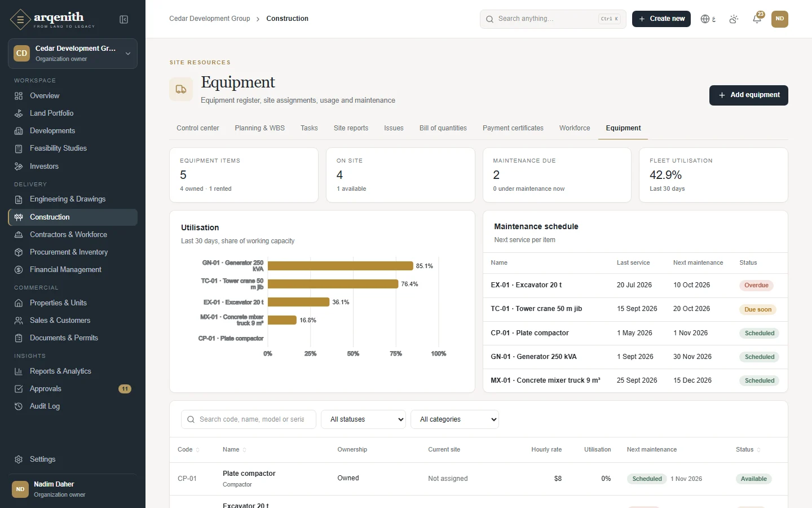The image size is (812, 508).
Task: Click the Fleet Utilisation 42.9% card
Action: pos(713,175)
